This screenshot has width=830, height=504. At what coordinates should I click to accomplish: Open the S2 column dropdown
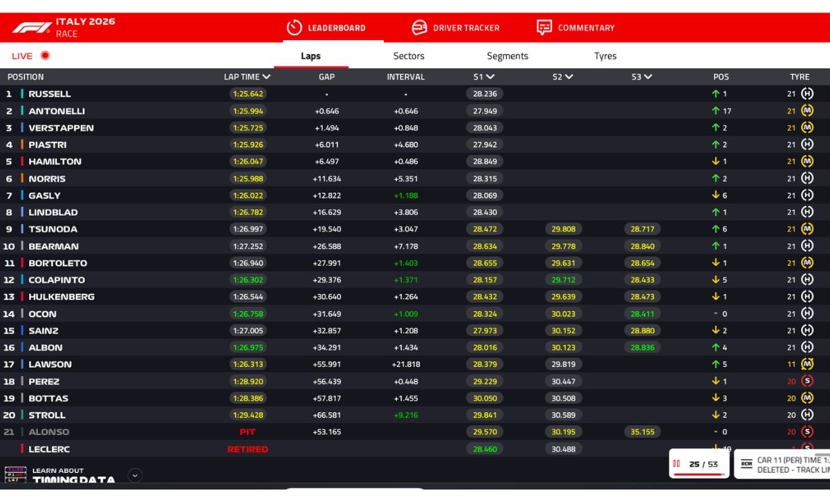coord(563,77)
